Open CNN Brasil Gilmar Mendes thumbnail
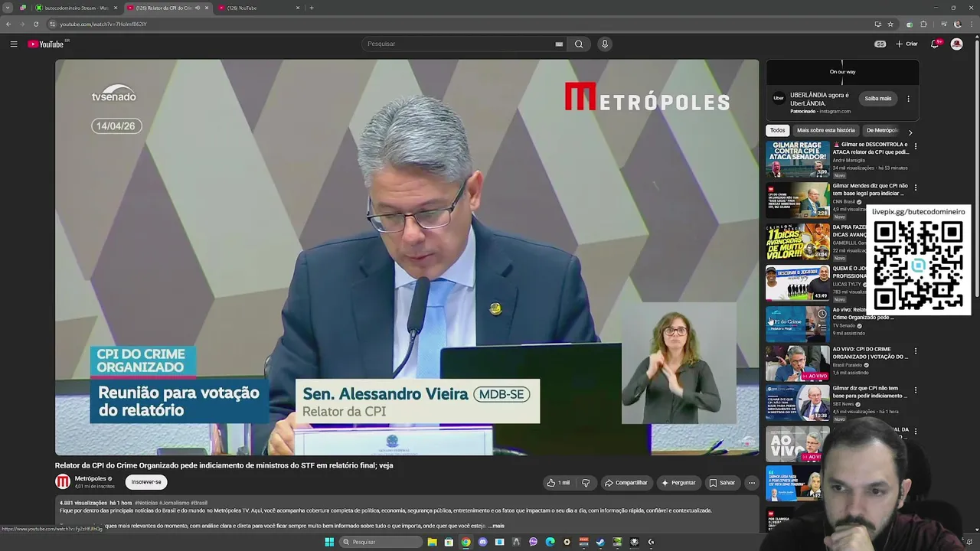The height and width of the screenshot is (551, 980). click(797, 201)
